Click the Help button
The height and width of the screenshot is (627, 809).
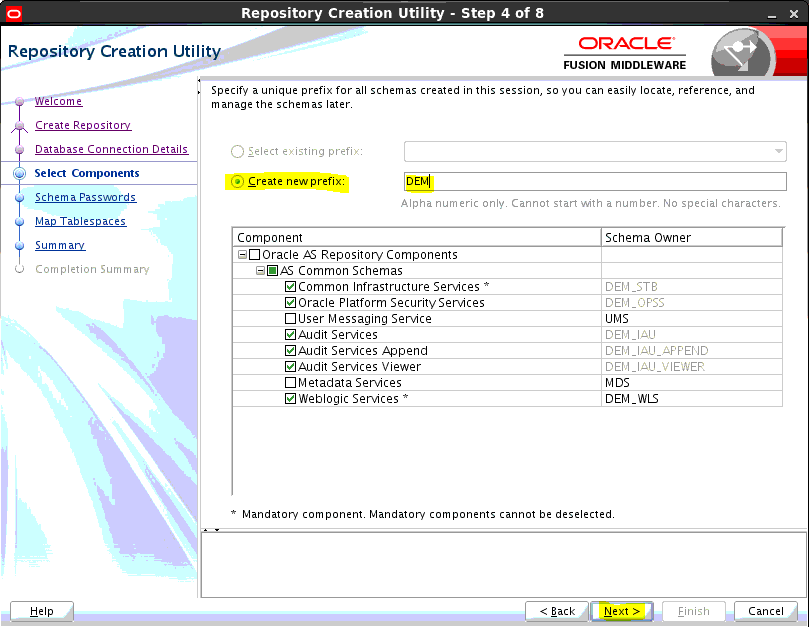[42, 611]
